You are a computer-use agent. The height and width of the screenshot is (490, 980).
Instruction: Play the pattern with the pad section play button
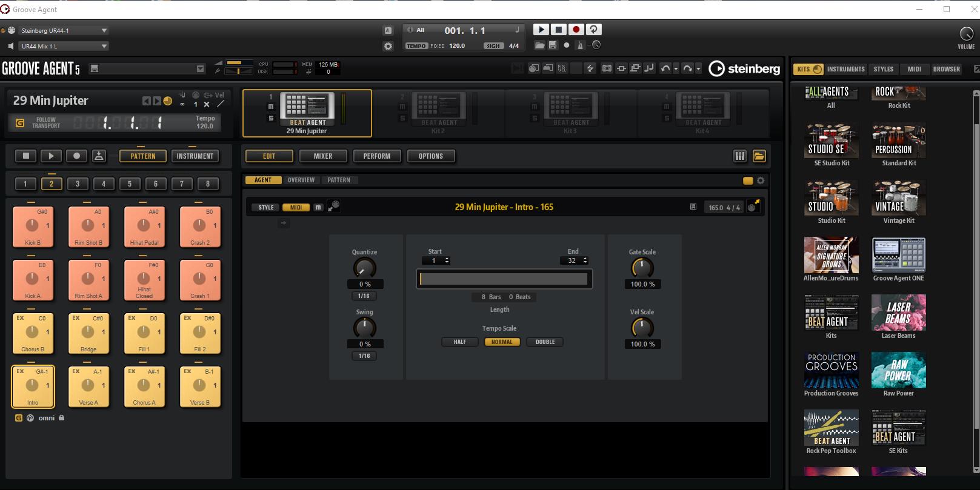click(x=52, y=156)
